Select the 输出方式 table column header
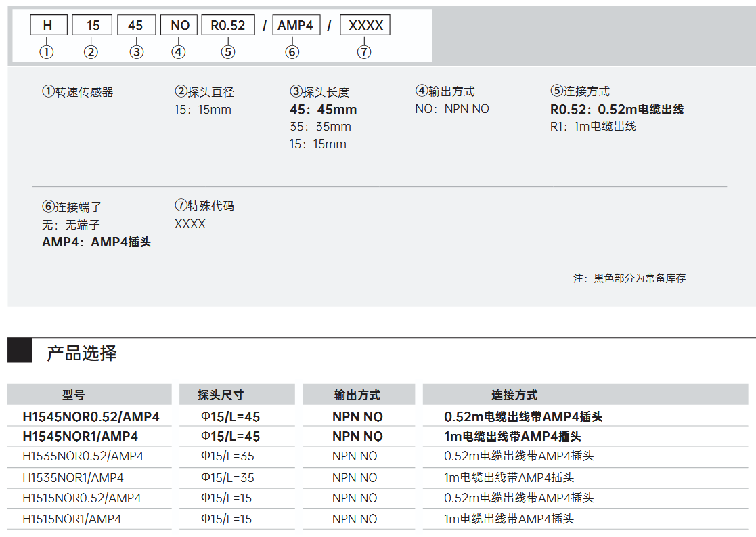 point(357,395)
